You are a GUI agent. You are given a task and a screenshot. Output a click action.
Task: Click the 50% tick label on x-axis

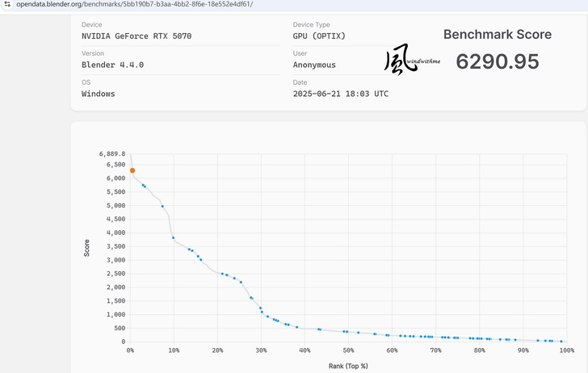349,351
